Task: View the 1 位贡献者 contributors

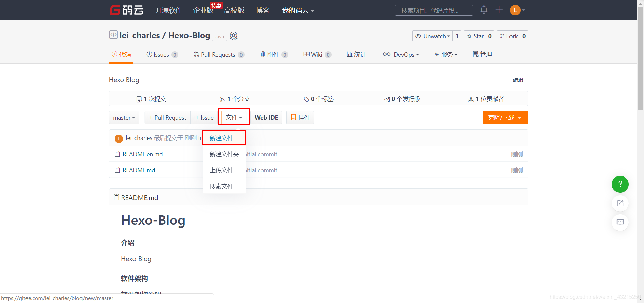Action: [486, 99]
